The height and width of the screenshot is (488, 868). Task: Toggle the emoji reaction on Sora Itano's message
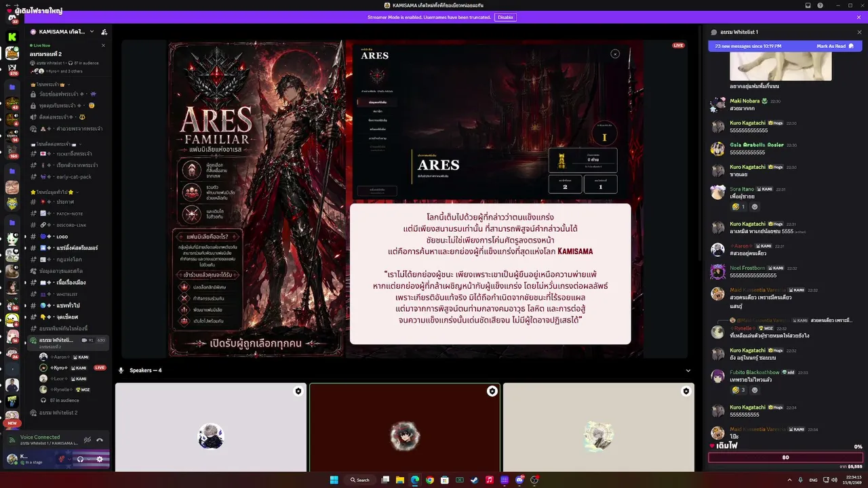738,207
